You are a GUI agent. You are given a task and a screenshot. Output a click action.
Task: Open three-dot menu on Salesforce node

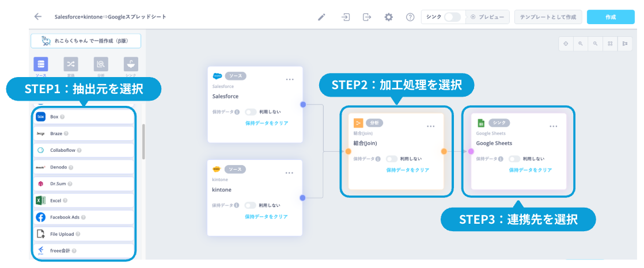click(x=290, y=79)
